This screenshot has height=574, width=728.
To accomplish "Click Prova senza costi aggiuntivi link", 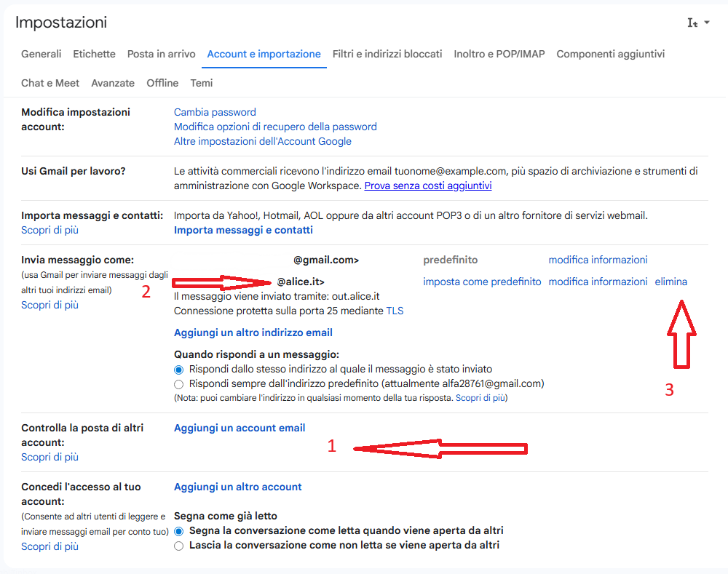I will coord(428,186).
